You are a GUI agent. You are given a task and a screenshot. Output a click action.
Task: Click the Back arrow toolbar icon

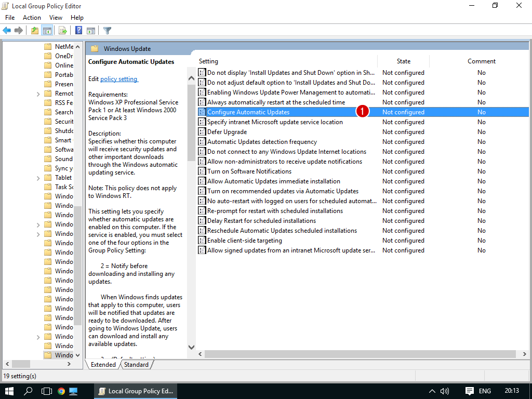pyautogui.click(x=7, y=31)
